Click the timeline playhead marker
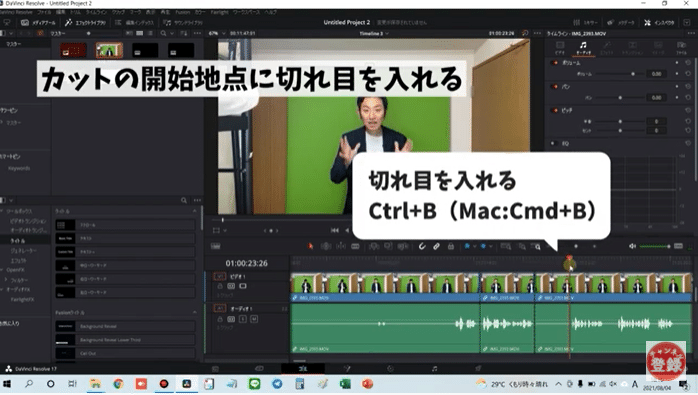 [x=569, y=258]
